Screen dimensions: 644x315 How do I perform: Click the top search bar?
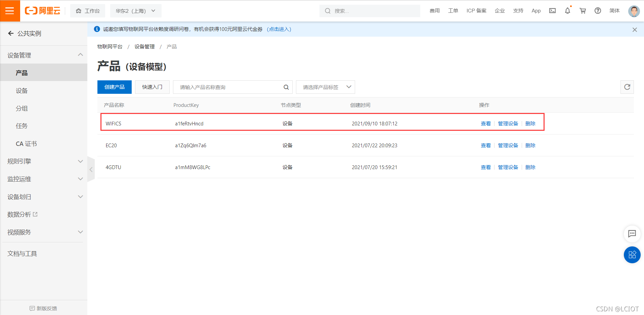[x=370, y=11]
